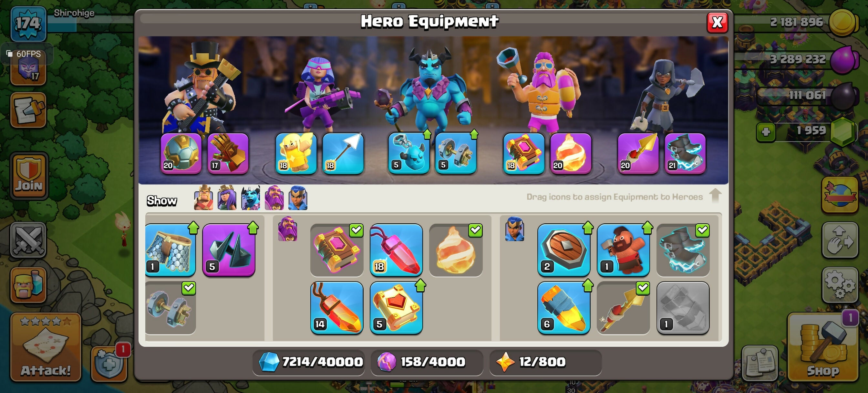Viewport: 868px width, 393px height.
Task: Toggle the Archer Queen filter portrait
Action: tap(227, 198)
